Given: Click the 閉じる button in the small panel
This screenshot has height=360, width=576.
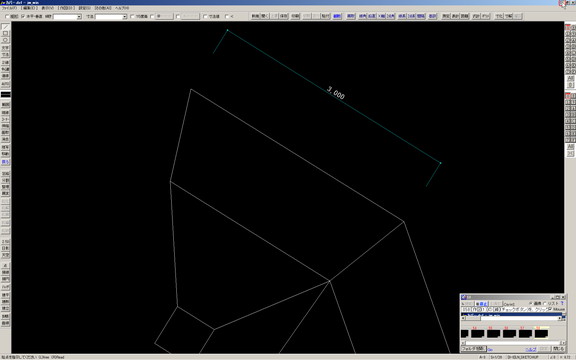Looking at the screenshot, I should pos(558,349).
